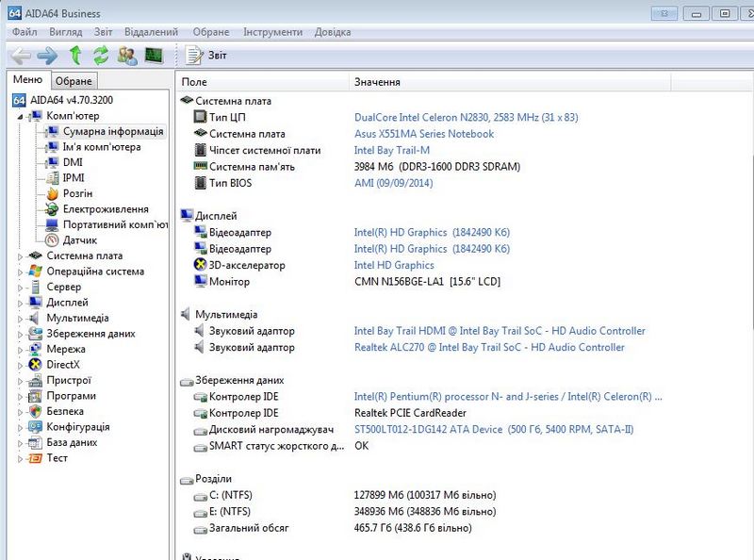Open the Файл menu

click(25, 32)
